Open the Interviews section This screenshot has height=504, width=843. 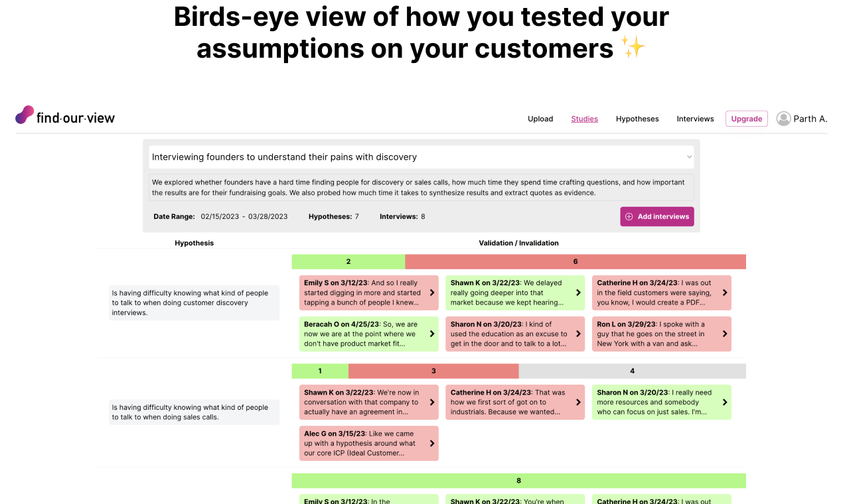pyautogui.click(x=695, y=119)
